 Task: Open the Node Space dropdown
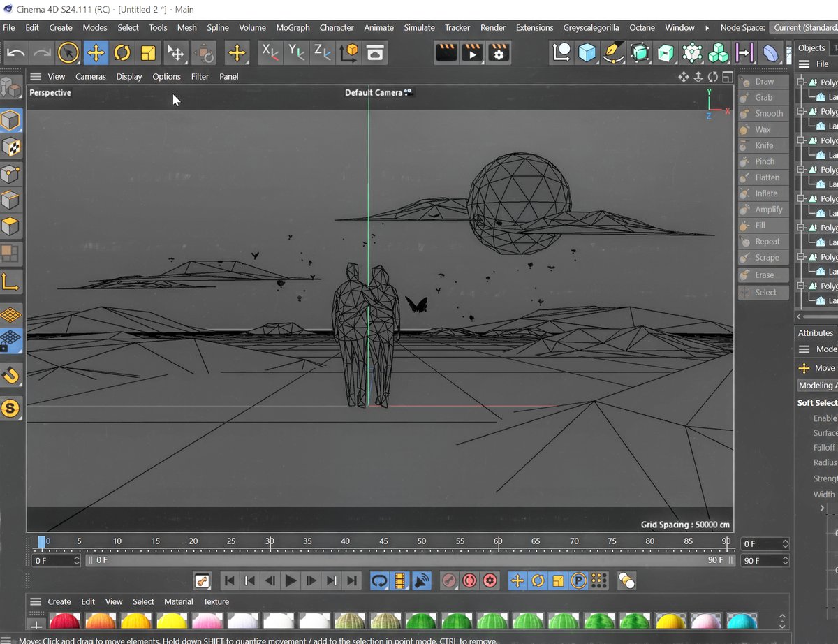click(803, 27)
